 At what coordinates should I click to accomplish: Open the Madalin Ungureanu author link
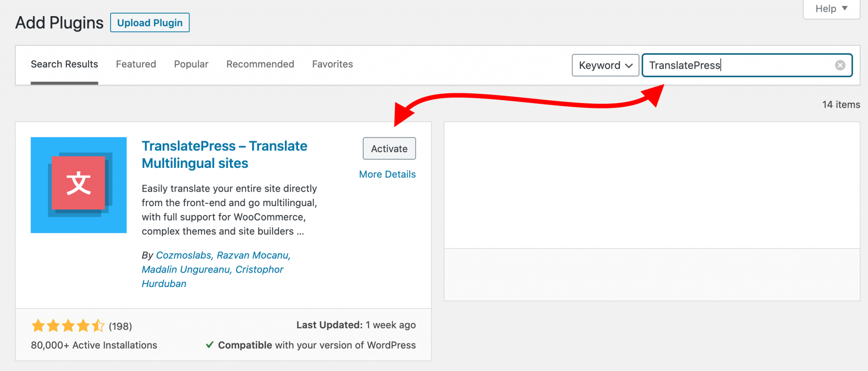186,270
